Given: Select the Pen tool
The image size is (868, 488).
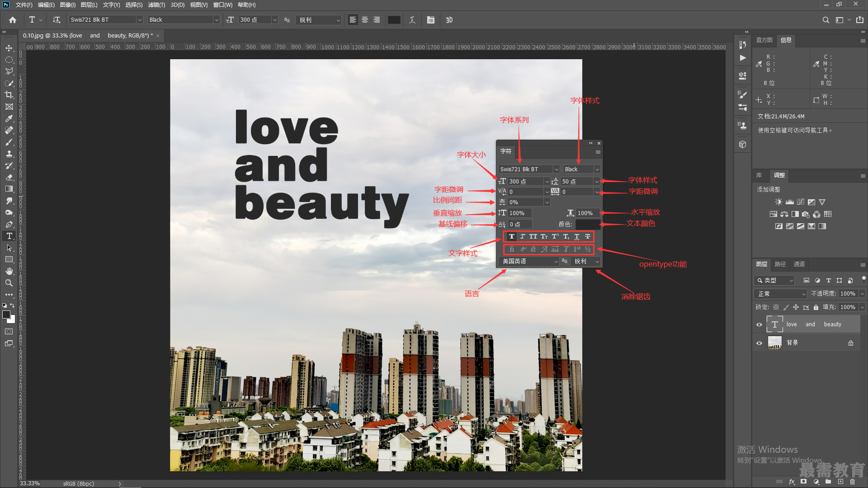Looking at the screenshot, I should click(x=9, y=224).
